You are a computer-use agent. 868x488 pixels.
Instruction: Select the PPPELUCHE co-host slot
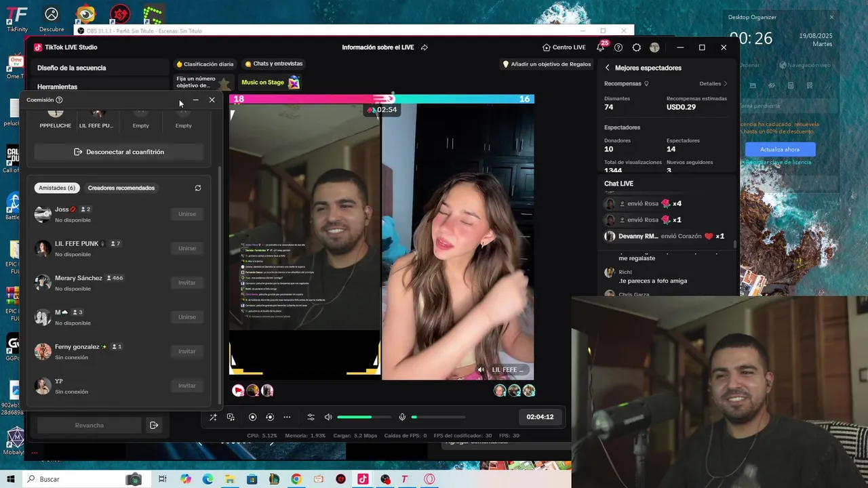[55, 119]
